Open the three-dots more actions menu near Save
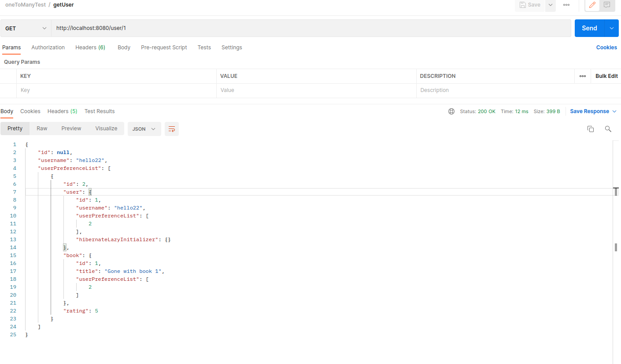This screenshot has height=364, width=621. pos(566,5)
